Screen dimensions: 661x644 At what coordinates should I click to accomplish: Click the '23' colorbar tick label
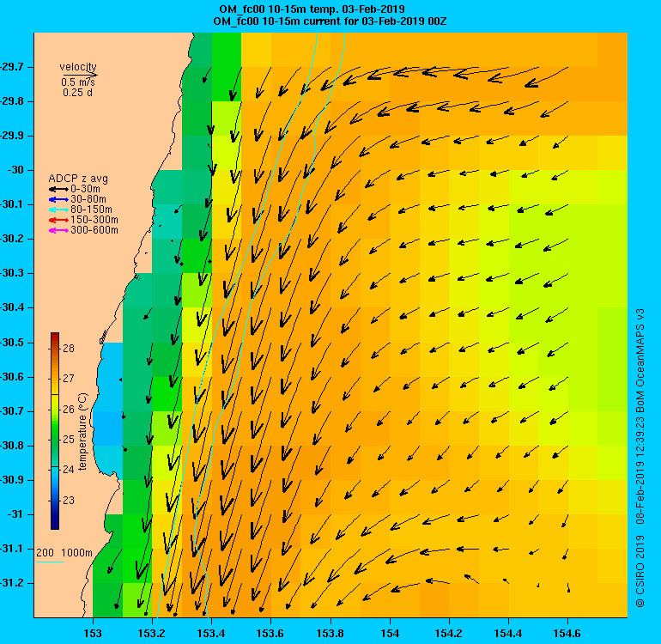click(x=69, y=501)
